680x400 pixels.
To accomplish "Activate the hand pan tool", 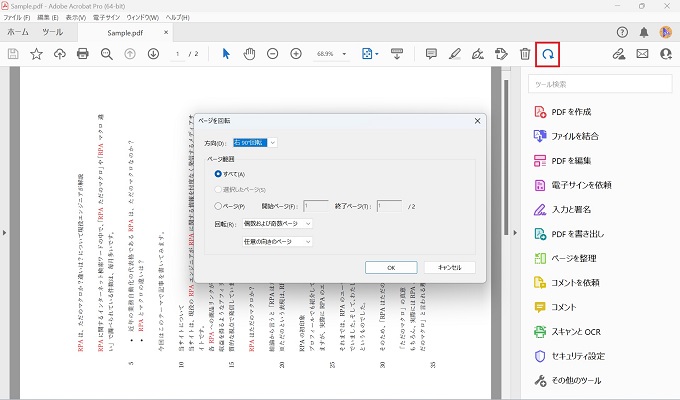I will coord(249,54).
